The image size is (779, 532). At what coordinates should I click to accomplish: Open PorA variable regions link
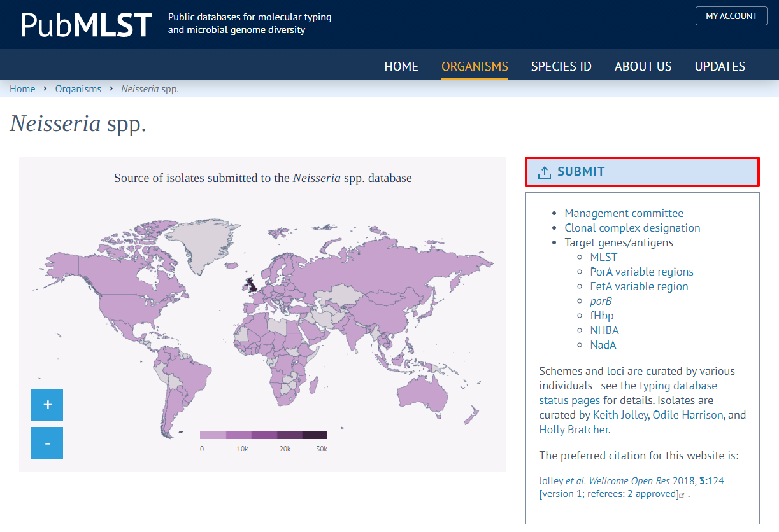[x=641, y=272]
